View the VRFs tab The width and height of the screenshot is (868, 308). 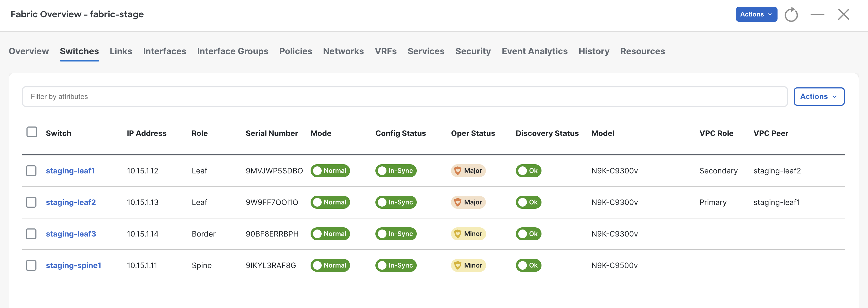[x=385, y=51]
